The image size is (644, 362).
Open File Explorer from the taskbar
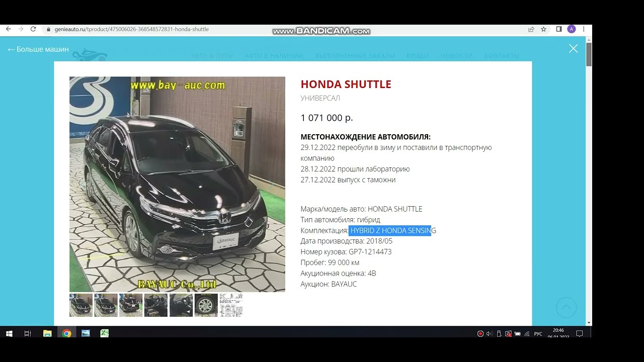coord(47,333)
